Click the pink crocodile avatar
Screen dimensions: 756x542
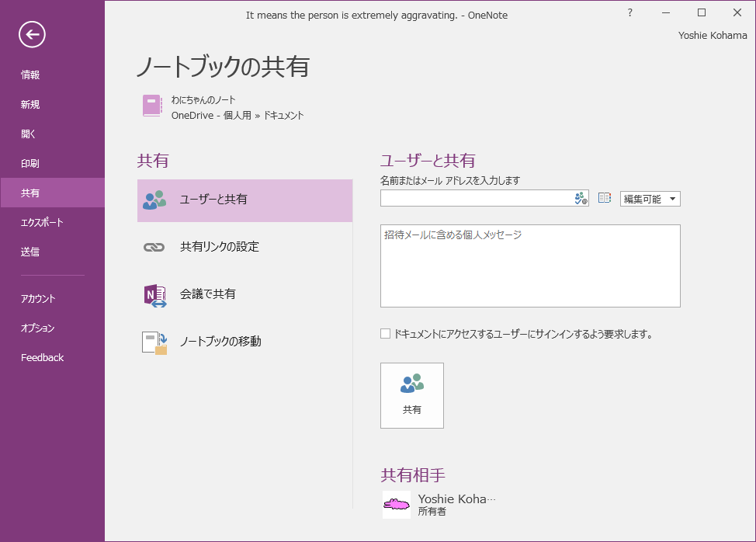point(397,505)
